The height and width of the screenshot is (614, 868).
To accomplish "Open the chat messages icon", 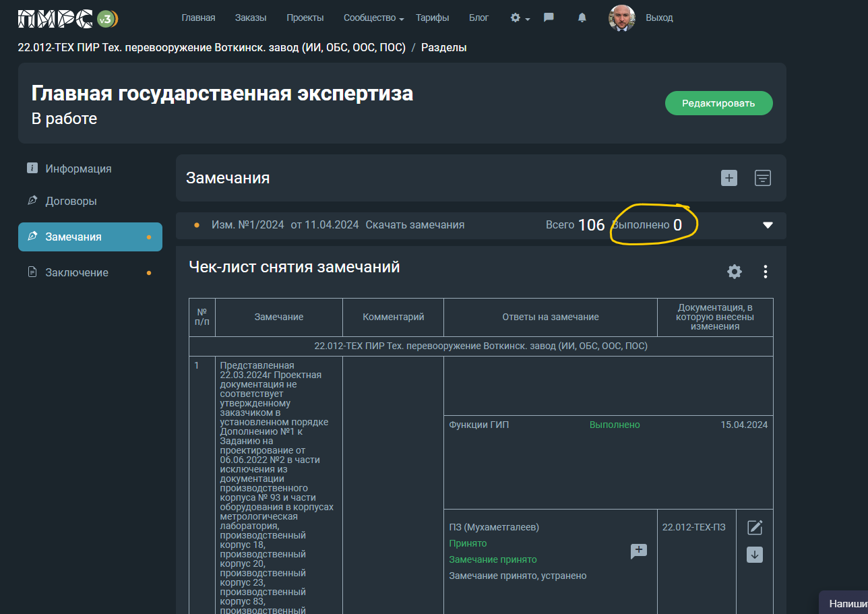I will pos(549,18).
